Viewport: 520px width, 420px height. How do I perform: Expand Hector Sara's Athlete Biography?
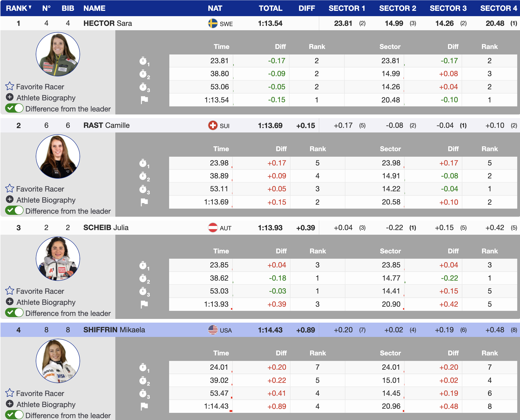pos(10,97)
